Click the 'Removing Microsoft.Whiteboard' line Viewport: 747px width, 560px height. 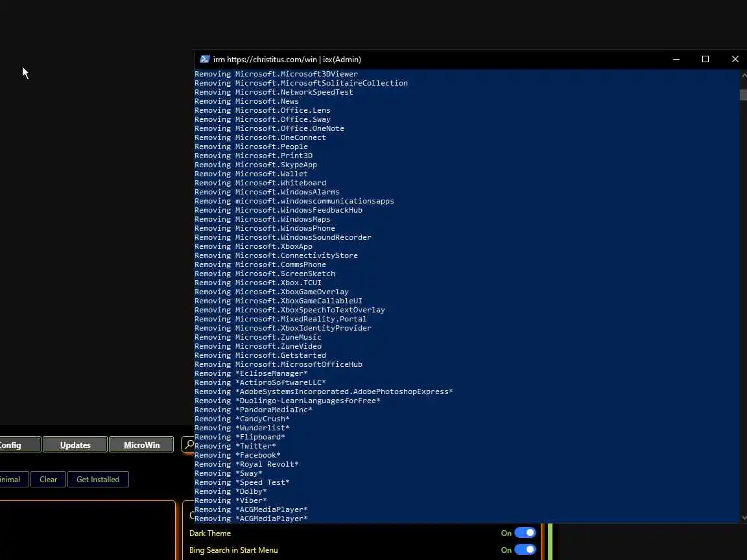[260, 182]
